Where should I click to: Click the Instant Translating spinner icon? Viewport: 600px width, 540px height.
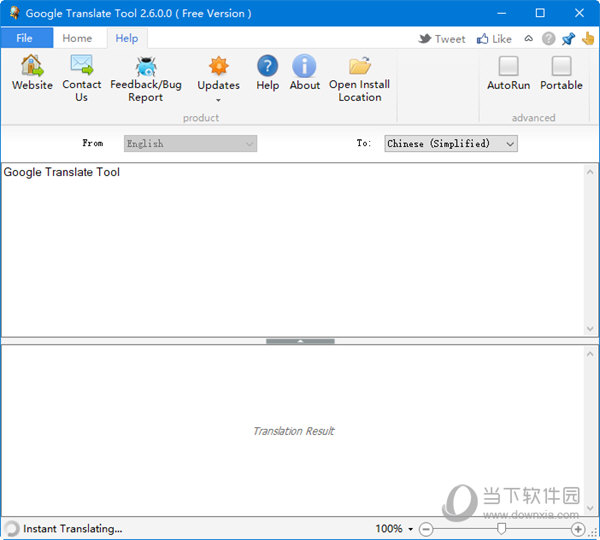[11, 529]
